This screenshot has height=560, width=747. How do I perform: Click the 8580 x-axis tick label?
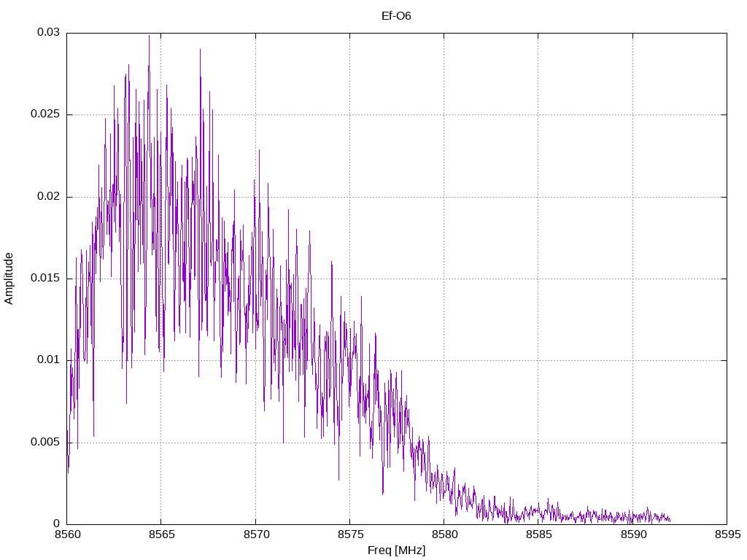[444, 534]
